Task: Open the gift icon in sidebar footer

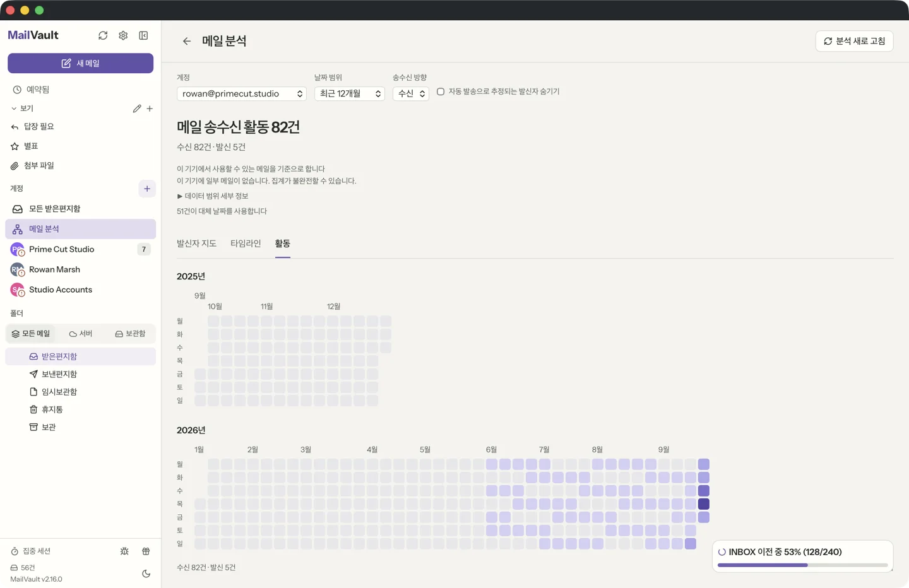Action: 146,551
